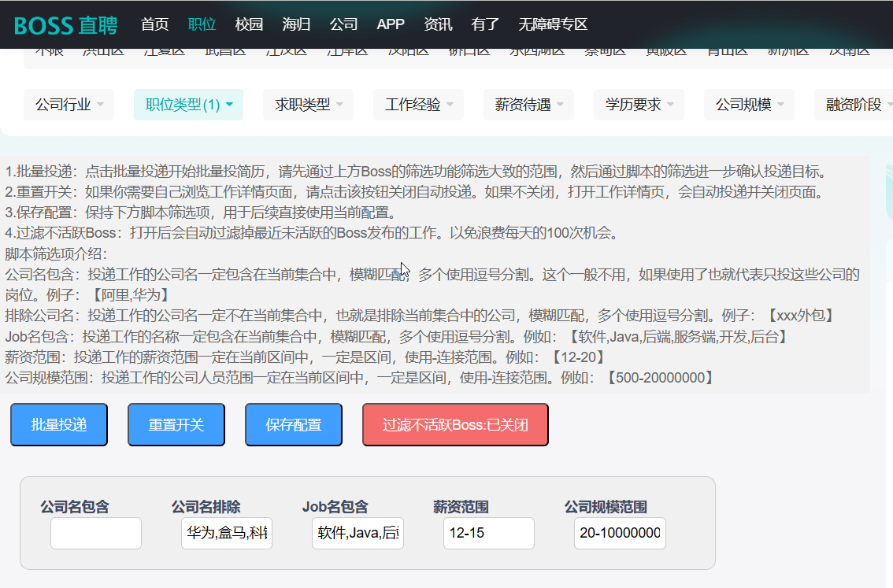Go to 校园 section

[x=250, y=24]
